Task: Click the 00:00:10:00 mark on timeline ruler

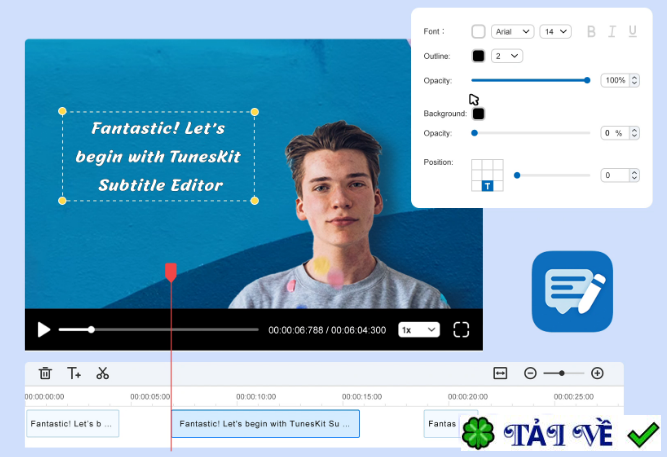Action: click(x=256, y=397)
